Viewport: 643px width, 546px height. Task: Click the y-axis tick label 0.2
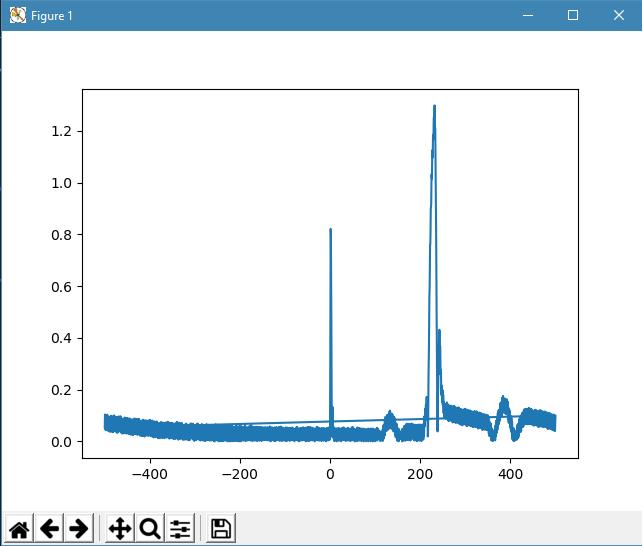(62, 390)
